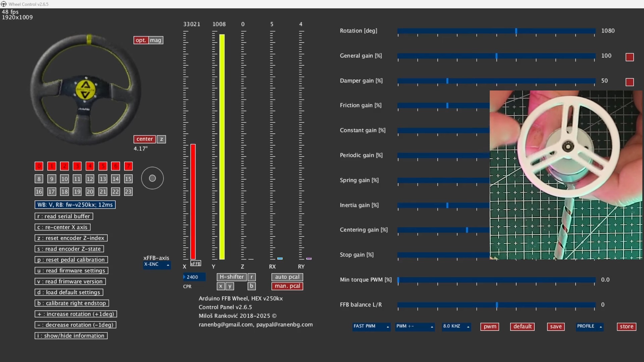644x362 pixels.
Task: Click the "b" button under the Z axis
Action: pos(252,286)
